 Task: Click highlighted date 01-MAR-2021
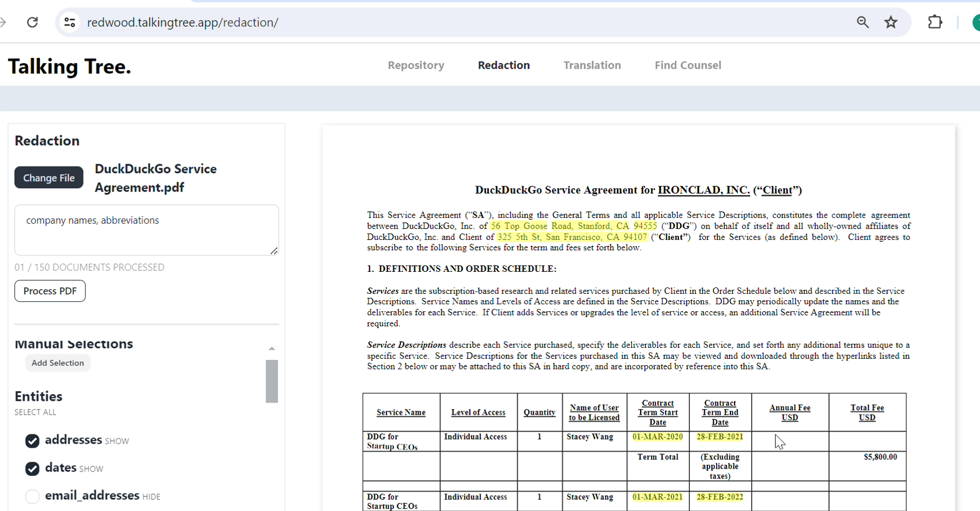pyautogui.click(x=657, y=497)
